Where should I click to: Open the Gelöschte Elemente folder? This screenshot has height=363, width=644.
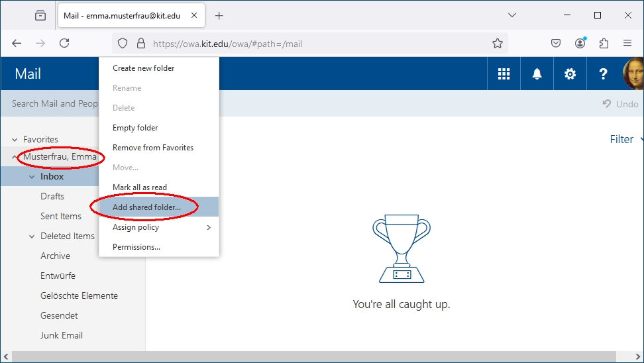coord(79,295)
